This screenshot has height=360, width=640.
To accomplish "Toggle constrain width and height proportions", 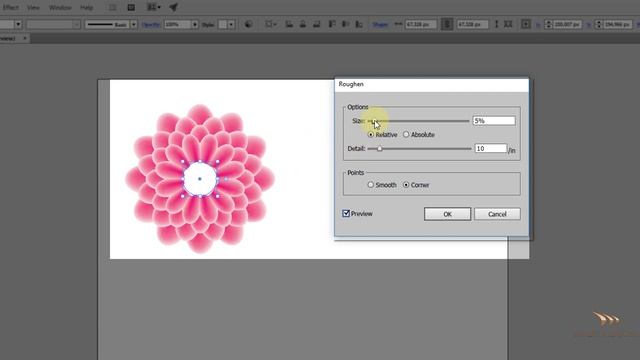I will 447,24.
